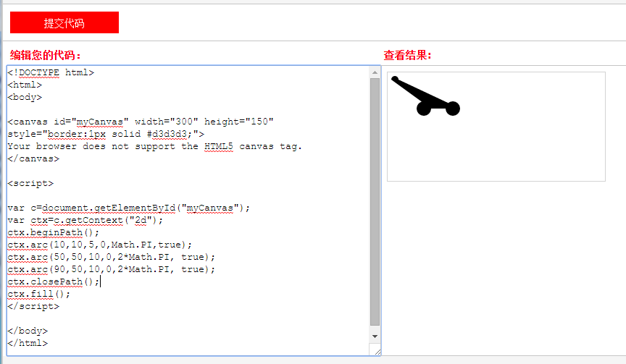Click the 编辑您的代码 heading label
626x364 pixels.
point(46,55)
